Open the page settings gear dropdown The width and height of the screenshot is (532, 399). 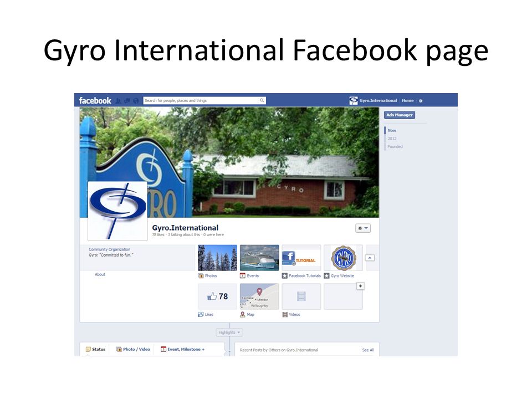[362, 228]
